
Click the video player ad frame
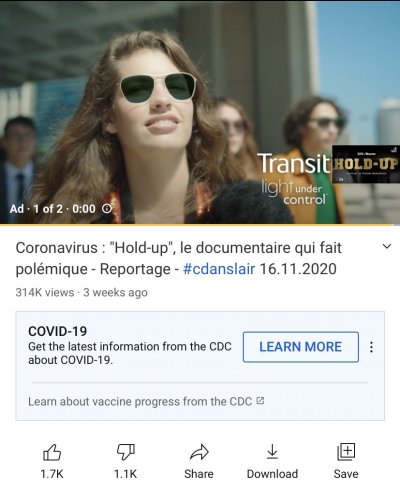(200, 112)
